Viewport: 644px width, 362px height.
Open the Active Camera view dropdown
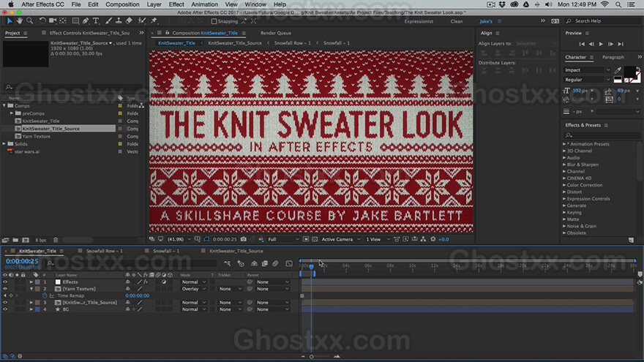[340, 239]
